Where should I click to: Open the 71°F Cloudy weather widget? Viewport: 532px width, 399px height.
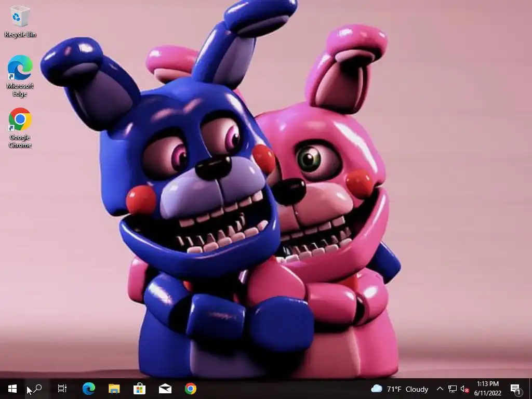[400, 389]
